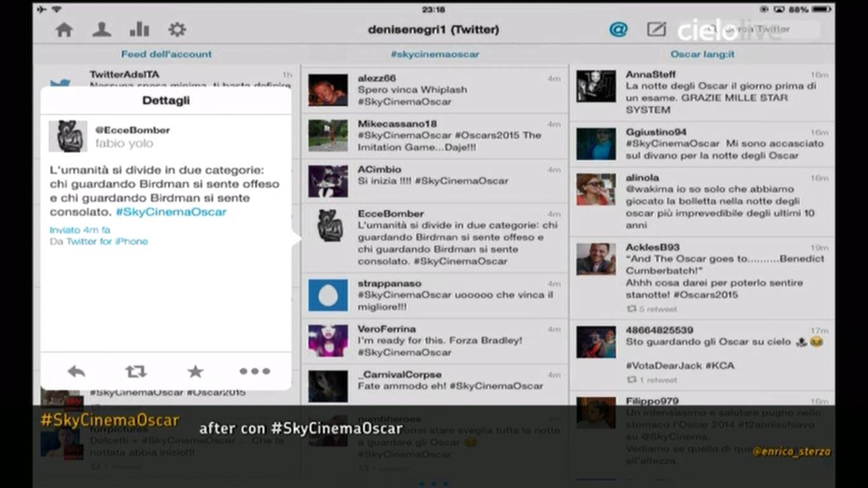Open the Twitter for iPhone link
The height and width of the screenshot is (488, 868).
click(x=107, y=241)
